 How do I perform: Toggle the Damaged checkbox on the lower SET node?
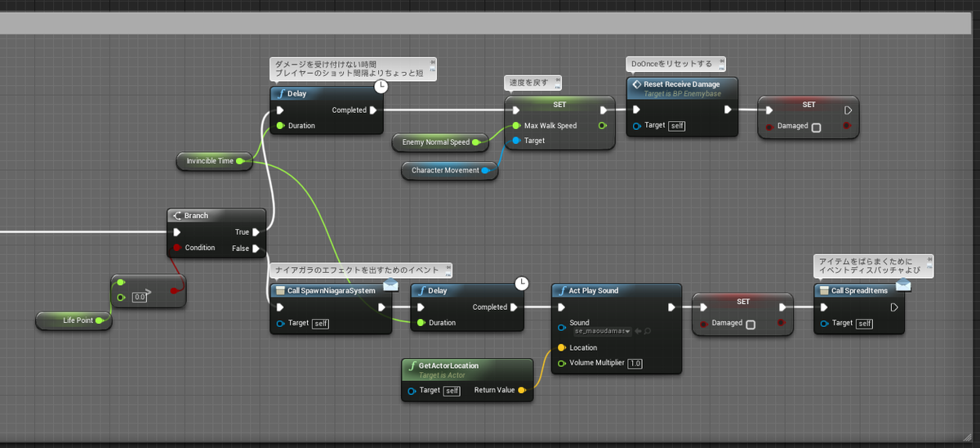[x=751, y=324]
